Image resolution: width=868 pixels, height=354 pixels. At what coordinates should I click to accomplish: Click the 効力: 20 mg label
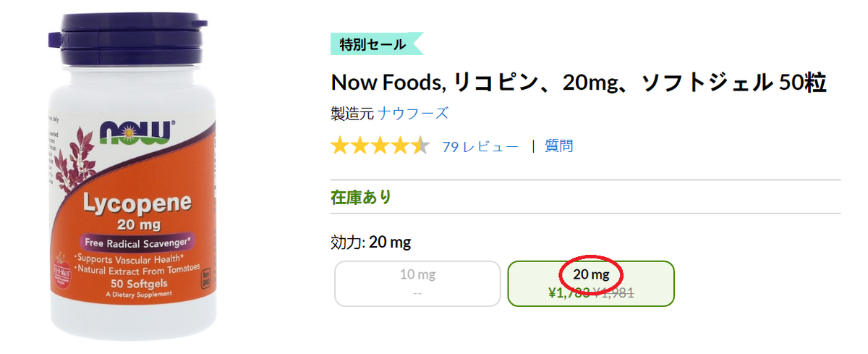tap(370, 242)
